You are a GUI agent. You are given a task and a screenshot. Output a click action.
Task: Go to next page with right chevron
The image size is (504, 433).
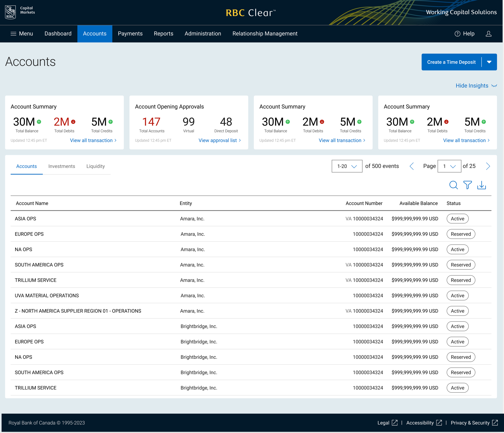[x=488, y=166]
